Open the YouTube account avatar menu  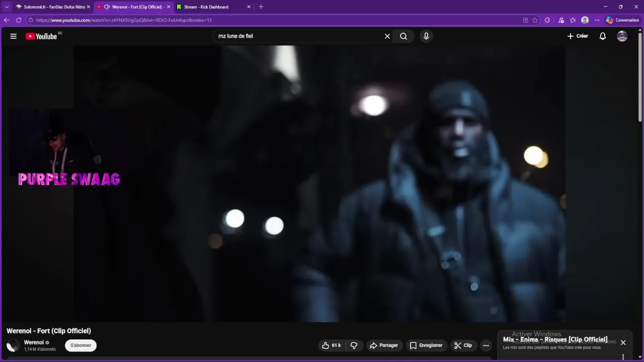pos(622,36)
